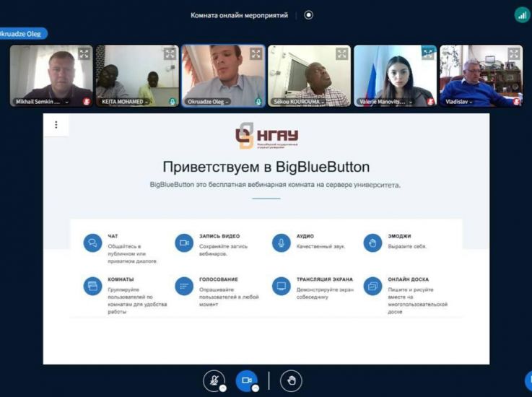Open Vladislav's name menu on webcam
Viewport: 532px width, 397px height.
[x=471, y=102]
